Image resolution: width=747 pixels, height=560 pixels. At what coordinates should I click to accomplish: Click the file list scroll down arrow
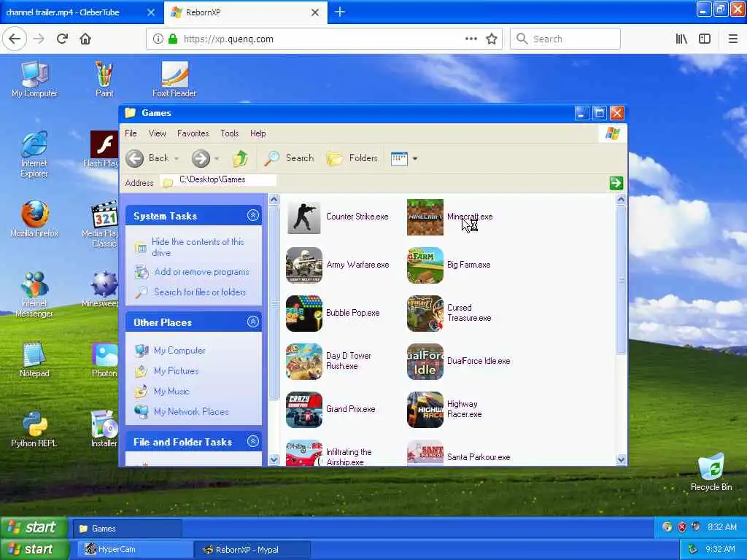click(620, 459)
